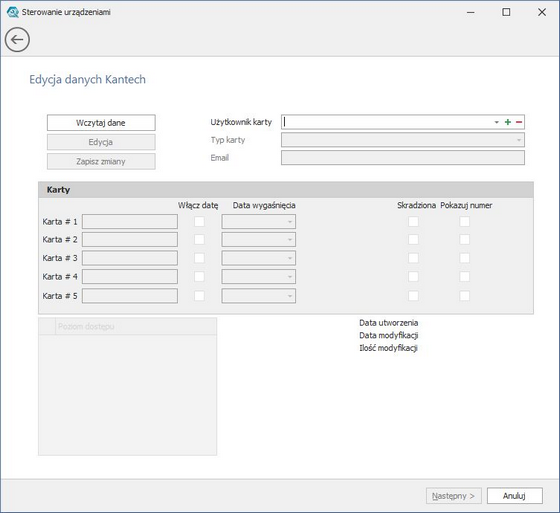The image size is (560, 513).
Task: Click the Karta # 2 number field
Action: click(x=130, y=239)
